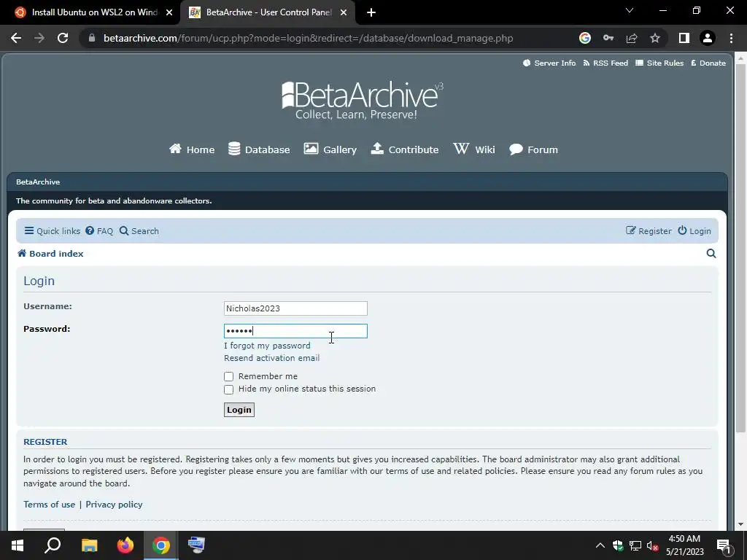Viewport: 747px width, 560px height.
Task: Click the Register link in the navbar
Action: (649, 231)
